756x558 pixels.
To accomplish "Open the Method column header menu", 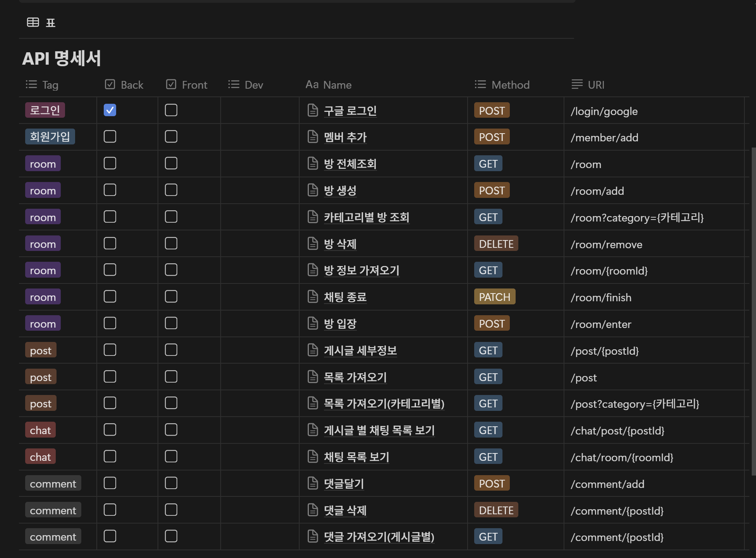I will click(x=510, y=85).
